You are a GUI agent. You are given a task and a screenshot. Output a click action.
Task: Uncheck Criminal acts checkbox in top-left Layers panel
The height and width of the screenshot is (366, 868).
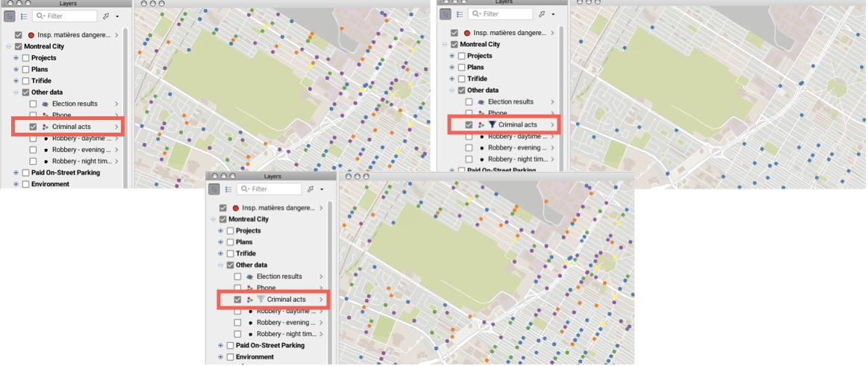(33, 127)
